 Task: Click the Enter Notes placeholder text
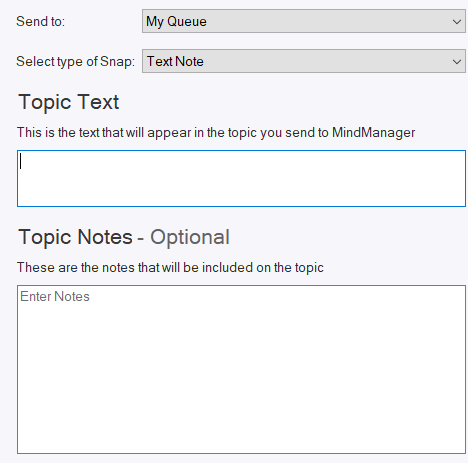(x=55, y=296)
